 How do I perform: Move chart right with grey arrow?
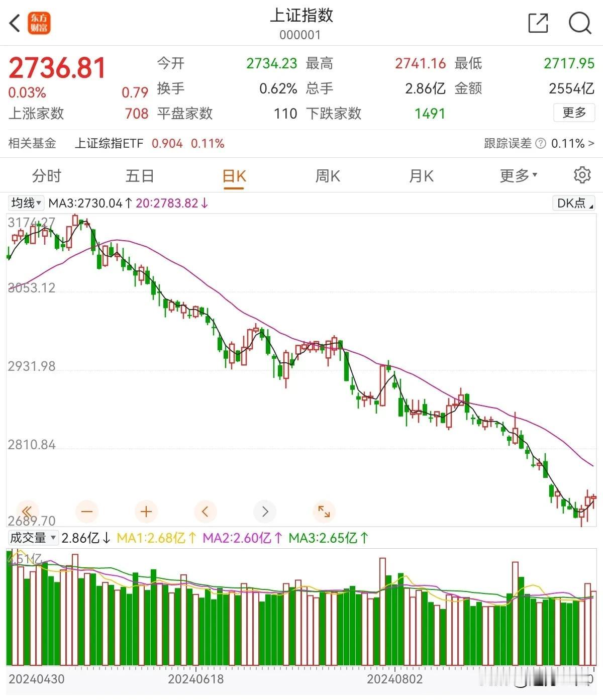265,512
